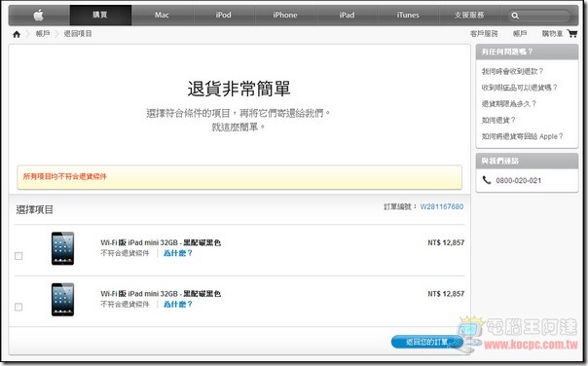
Task: Click second Wi-Fi 版 iPad mini 32GB title
Action: click(161, 294)
